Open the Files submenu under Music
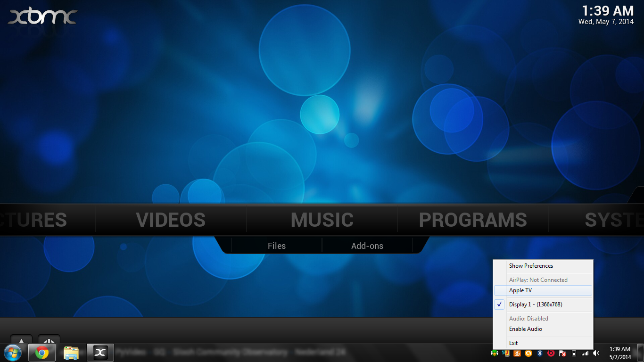 point(277,246)
